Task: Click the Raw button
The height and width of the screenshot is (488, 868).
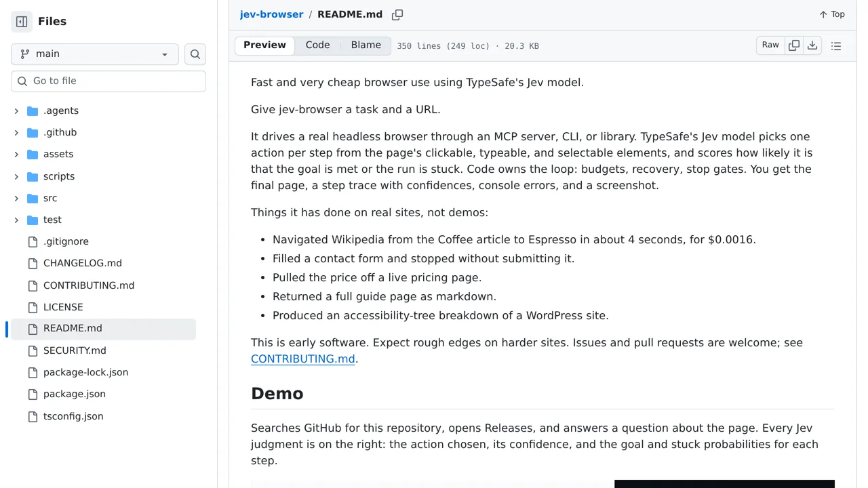Action: coord(770,45)
